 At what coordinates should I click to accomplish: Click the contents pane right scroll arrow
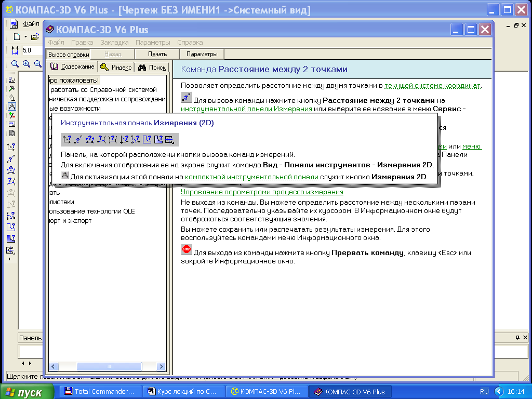coord(162,366)
